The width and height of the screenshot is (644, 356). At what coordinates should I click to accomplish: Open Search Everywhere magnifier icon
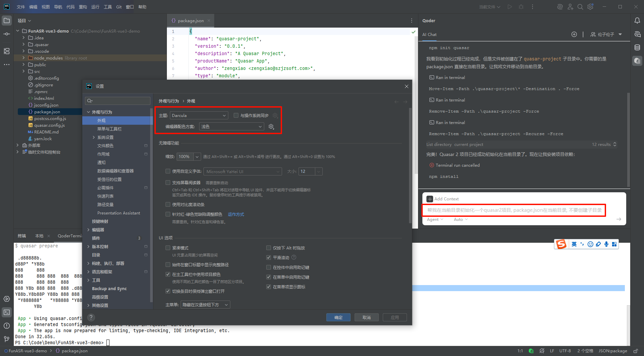pos(580,7)
